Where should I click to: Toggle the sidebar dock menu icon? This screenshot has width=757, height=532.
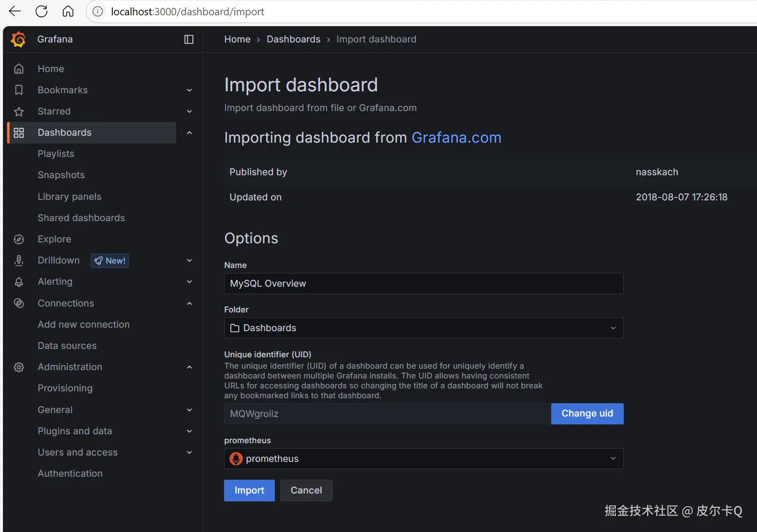click(x=189, y=39)
